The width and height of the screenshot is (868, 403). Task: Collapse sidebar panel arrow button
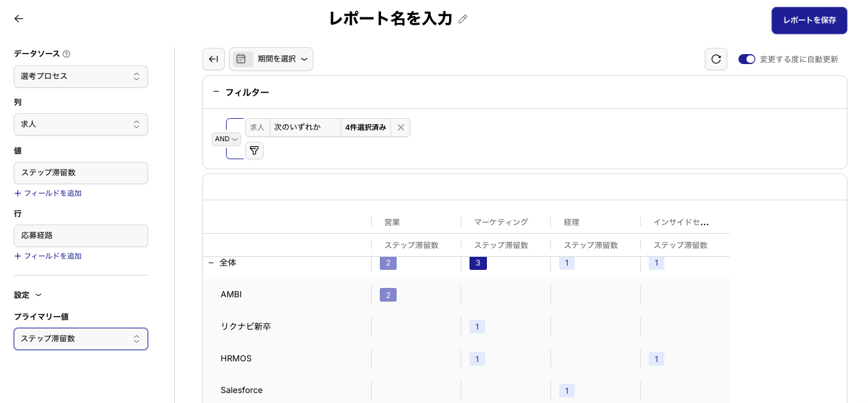[214, 59]
